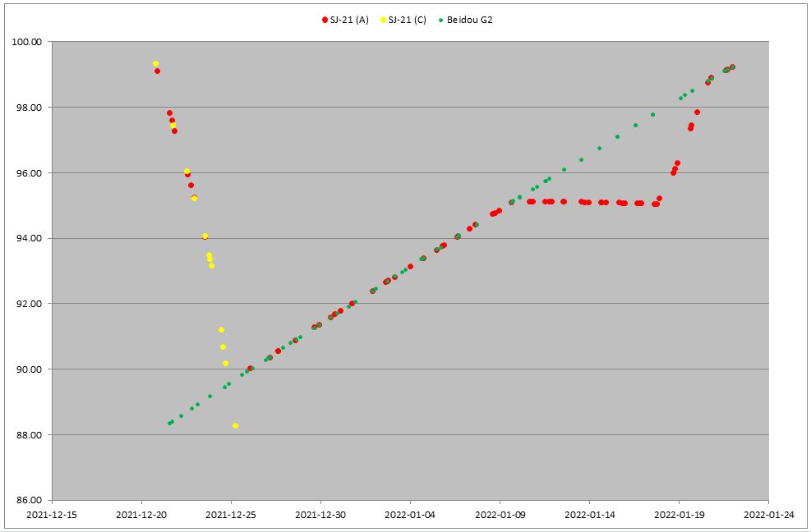The image size is (811, 532).
Task: Click the green Beidou G2 legend marker
Action: (x=441, y=19)
